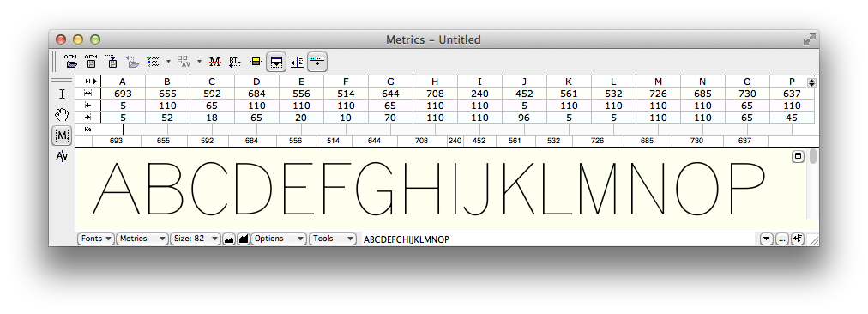Click left sidebearing 5 for glyph J
Viewport: 868px width, 314px height.
click(524, 106)
